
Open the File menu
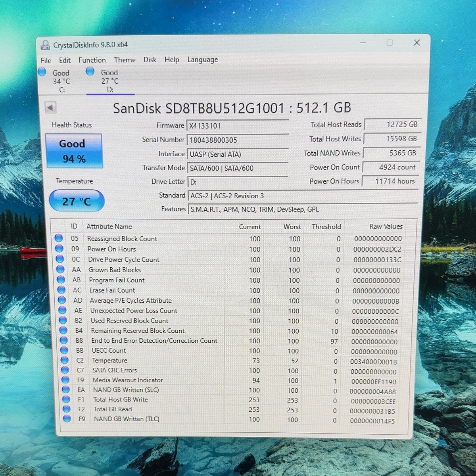(46, 60)
